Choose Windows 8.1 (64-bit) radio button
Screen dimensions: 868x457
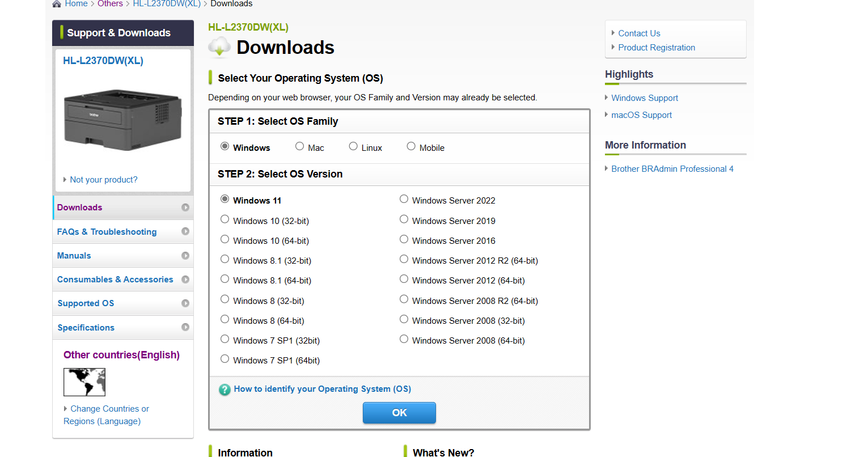pos(225,279)
